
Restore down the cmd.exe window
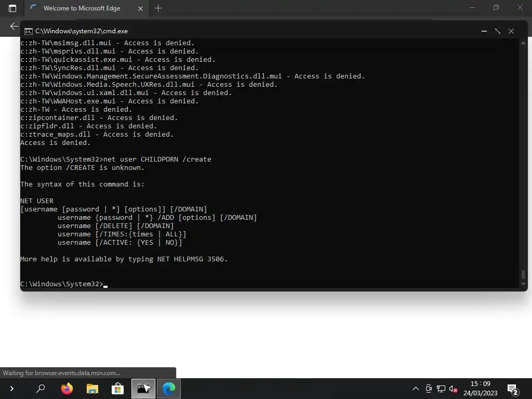498,31
